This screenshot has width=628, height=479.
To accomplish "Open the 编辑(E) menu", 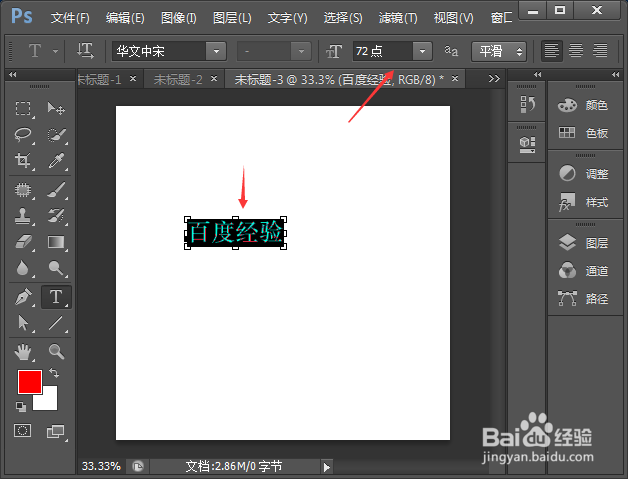I will 125,18.
